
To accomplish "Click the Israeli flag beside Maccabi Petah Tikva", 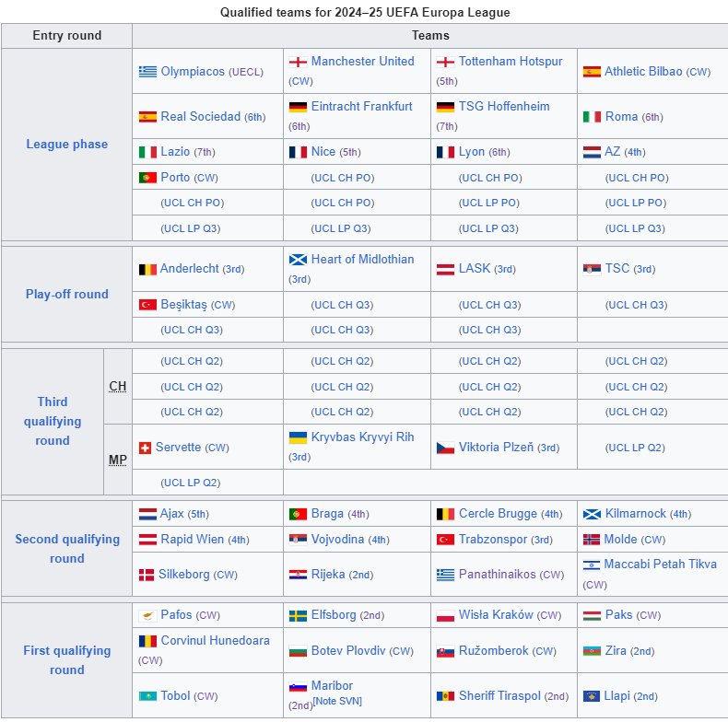I will click(591, 565).
